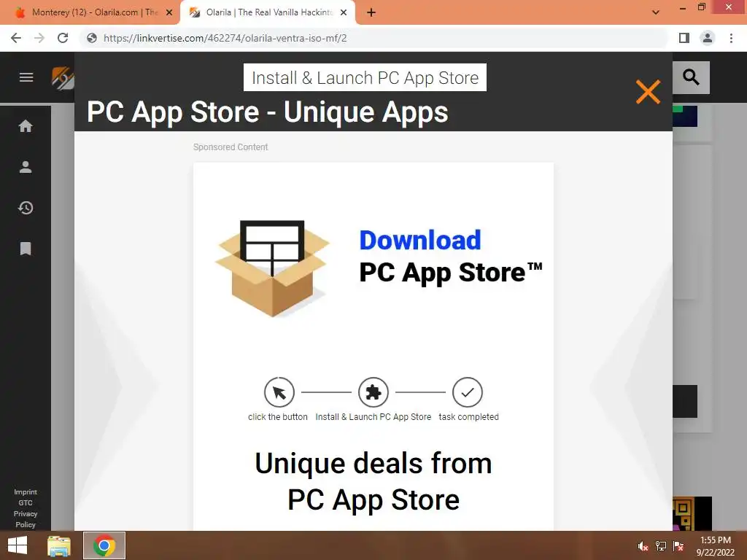Open the hamburger menu in Linkvertise header
The image size is (747, 560).
tap(26, 77)
